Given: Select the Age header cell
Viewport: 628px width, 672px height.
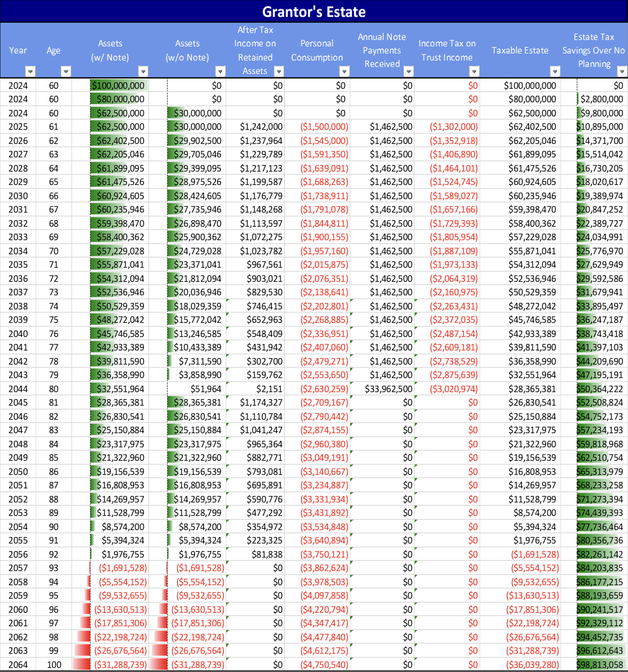Looking at the screenshot, I should tap(54, 50).
